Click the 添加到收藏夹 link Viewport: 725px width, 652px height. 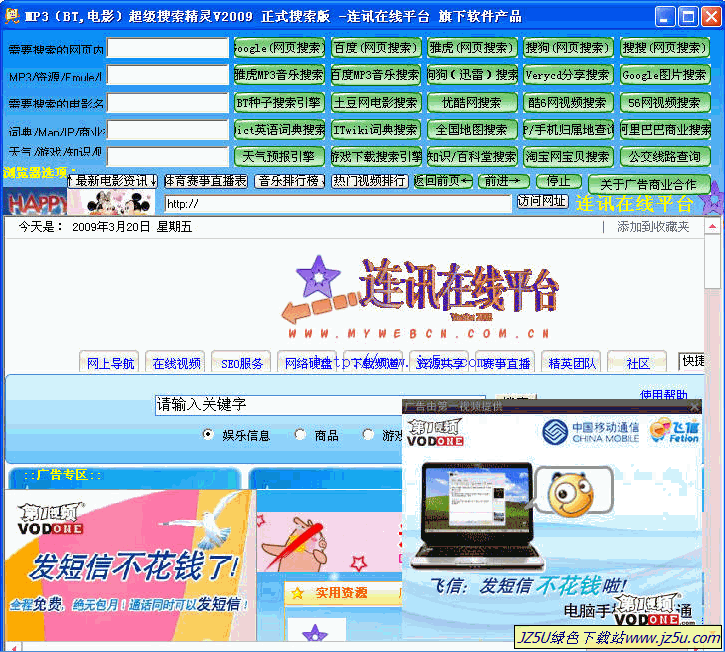click(x=653, y=227)
